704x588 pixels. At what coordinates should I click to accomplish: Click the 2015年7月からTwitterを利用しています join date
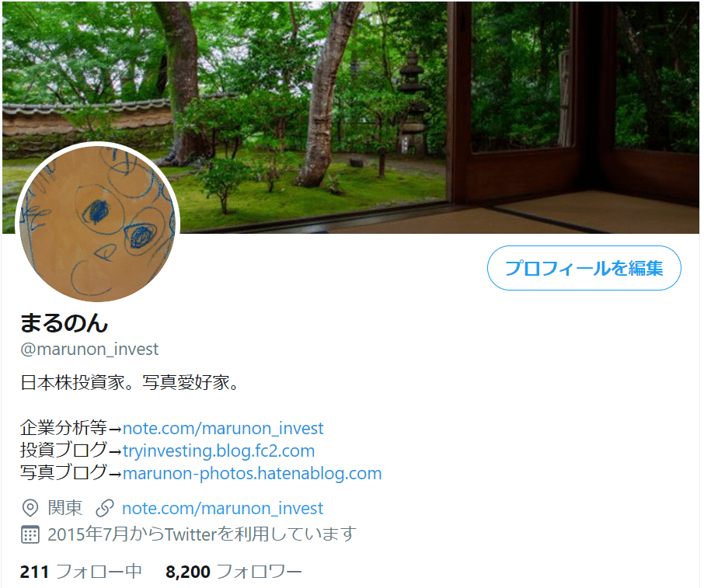click(202, 534)
